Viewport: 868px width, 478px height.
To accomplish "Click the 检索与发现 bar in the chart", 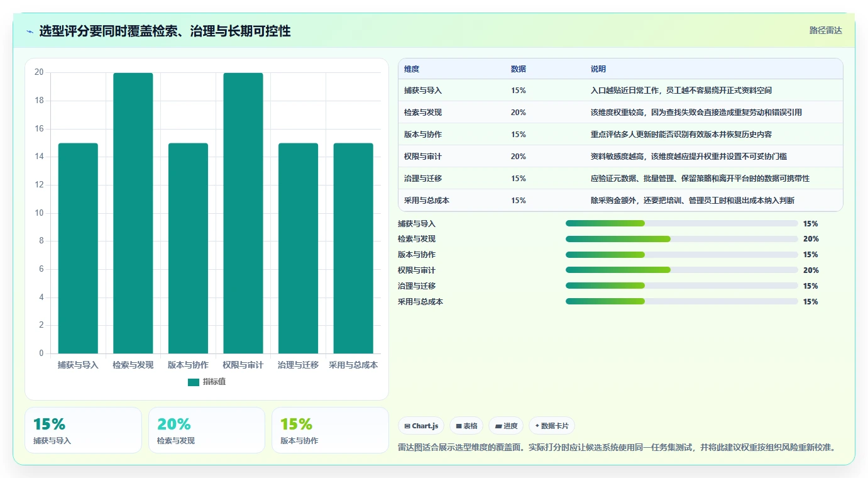I will pyautogui.click(x=133, y=213).
